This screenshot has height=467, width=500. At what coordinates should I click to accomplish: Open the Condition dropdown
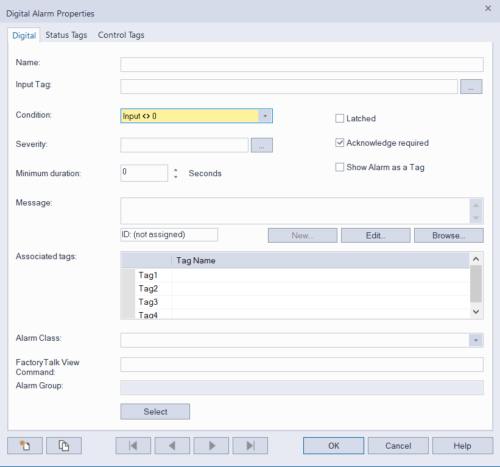tap(265, 116)
